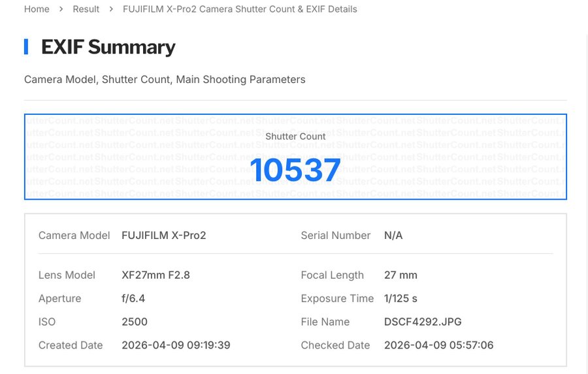This screenshot has height=374, width=588.
Task: Click the ISO value 2500
Action: [x=135, y=322]
